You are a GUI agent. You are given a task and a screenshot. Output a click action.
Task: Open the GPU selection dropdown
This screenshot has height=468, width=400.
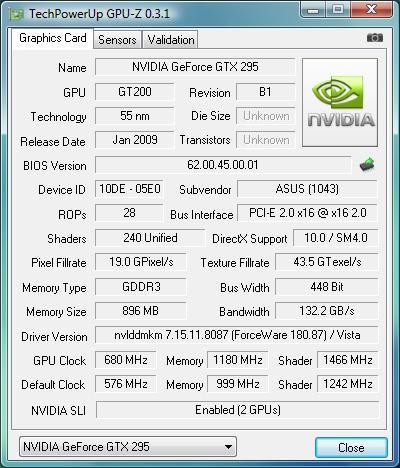128,446
